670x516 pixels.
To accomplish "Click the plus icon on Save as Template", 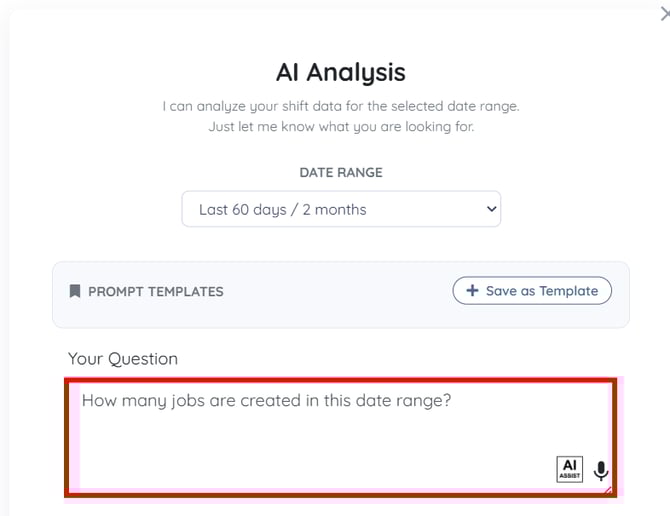I will click(472, 291).
